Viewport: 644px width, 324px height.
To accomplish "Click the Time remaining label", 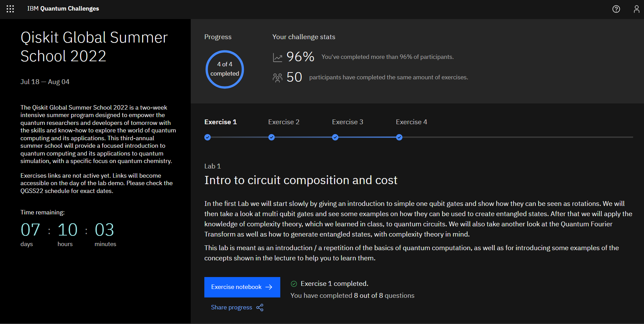I will [x=43, y=212].
